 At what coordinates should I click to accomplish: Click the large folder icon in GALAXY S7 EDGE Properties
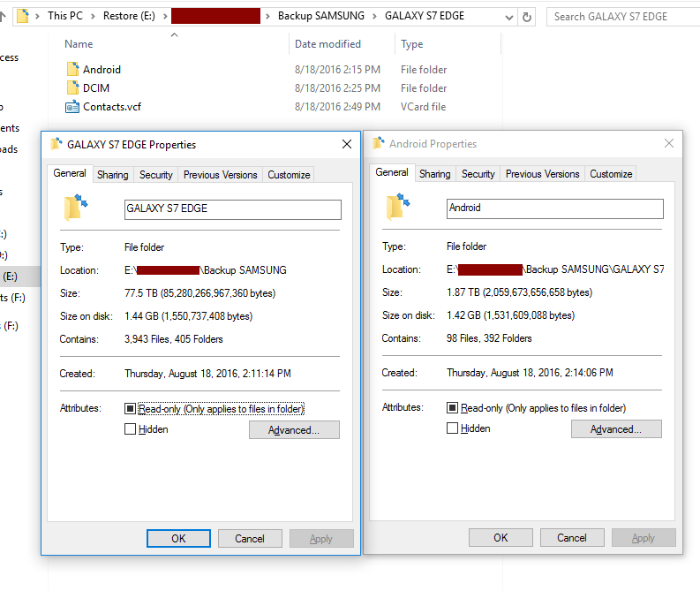tap(75, 208)
